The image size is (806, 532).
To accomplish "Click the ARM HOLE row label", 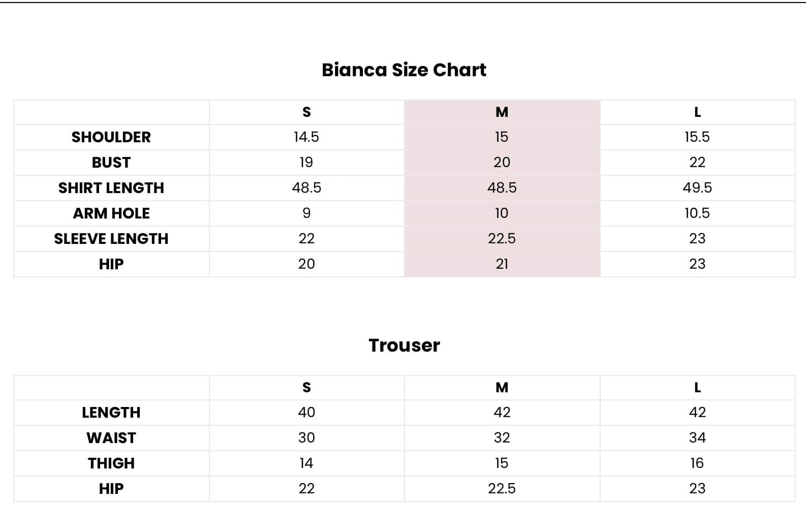I will (111, 213).
